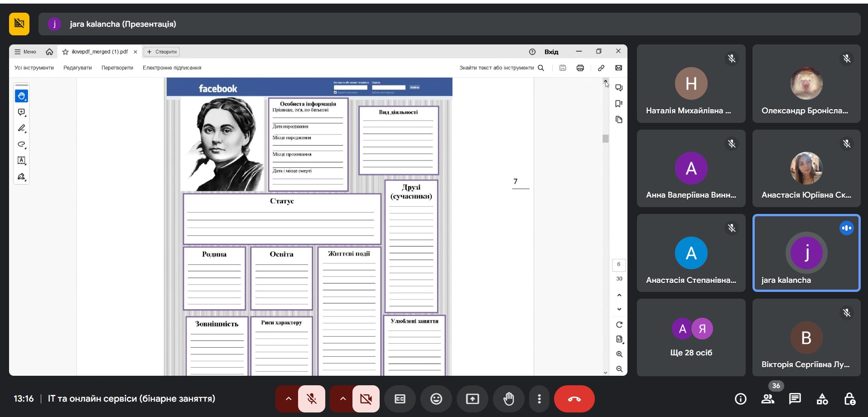Image resolution: width=868 pixels, height=417 pixels.
Task: Open the Перетворити menu
Action: coord(117,68)
